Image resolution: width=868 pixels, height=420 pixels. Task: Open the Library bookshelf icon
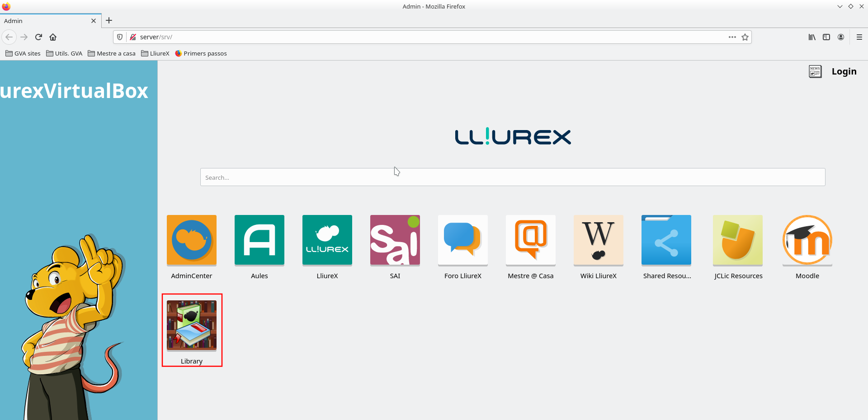click(191, 325)
